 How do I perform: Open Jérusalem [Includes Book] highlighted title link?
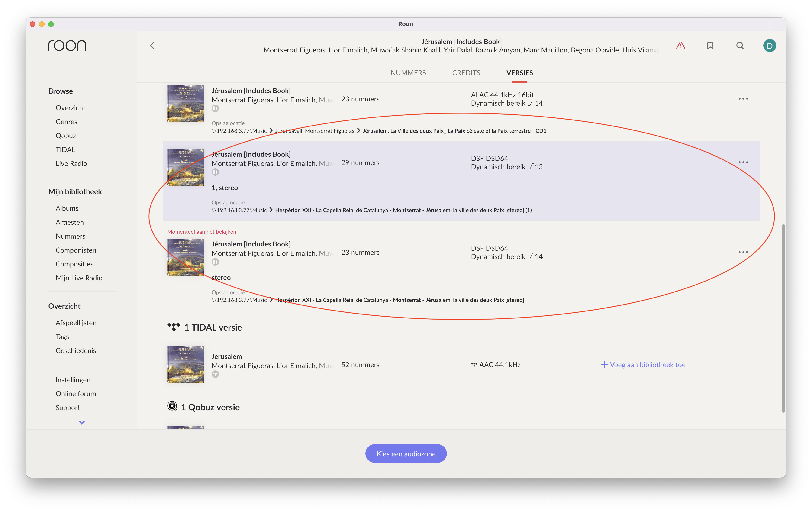coord(251,154)
